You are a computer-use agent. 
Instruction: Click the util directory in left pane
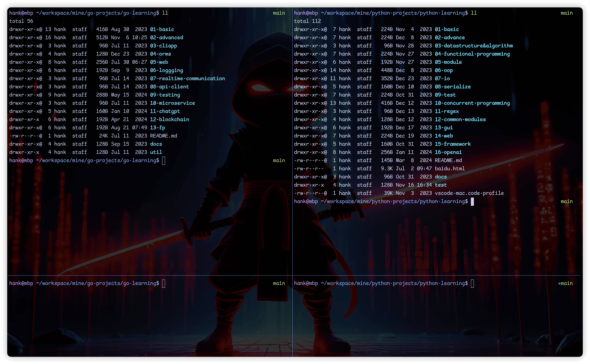[156, 152]
